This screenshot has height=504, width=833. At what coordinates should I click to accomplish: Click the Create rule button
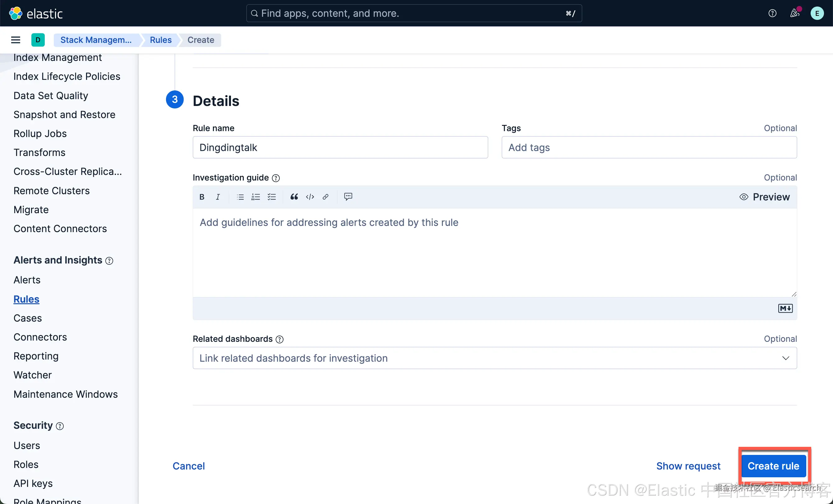pyautogui.click(x=773, y=466)
